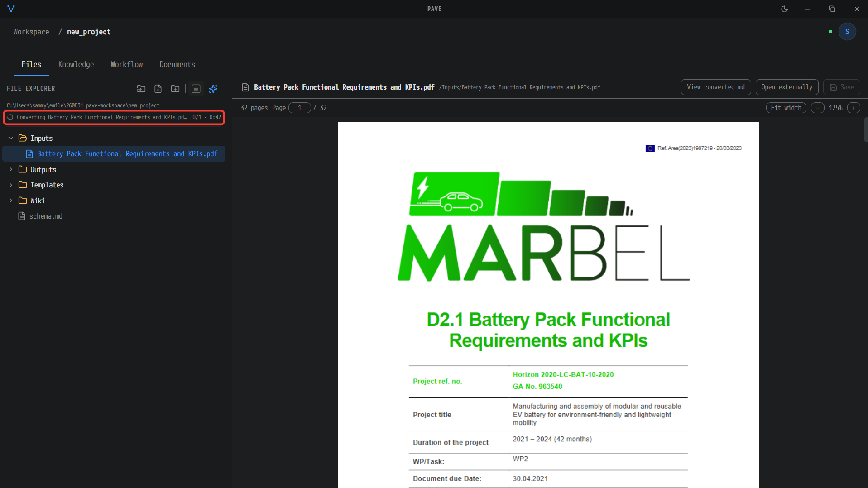Click the blue AI sparkle icon
This screenshot has height=488, width=868.
213,89
